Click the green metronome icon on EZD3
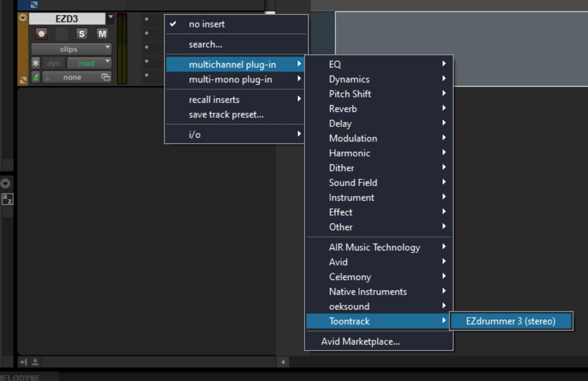This screenshot has height=381, width=588. click(x=36, y=77)
